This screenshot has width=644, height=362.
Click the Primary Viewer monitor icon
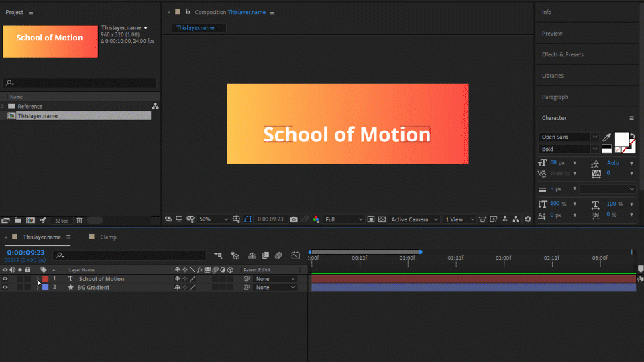(x=179, y=219)
